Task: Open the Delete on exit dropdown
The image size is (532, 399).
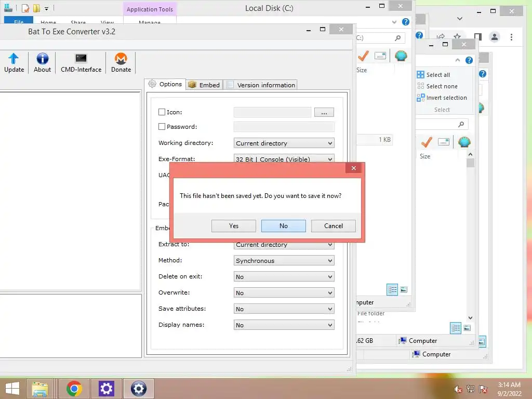Action: click(x=284, y=276)
